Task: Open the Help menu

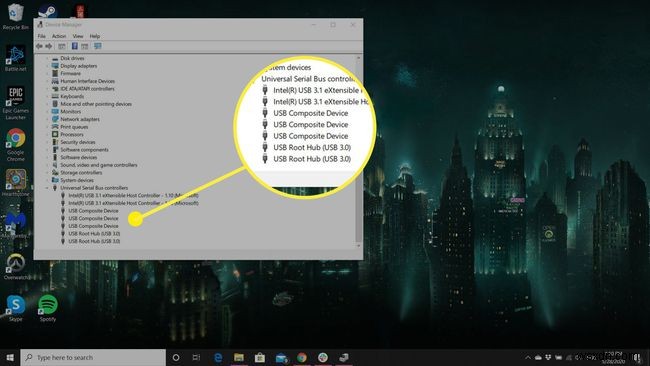Action: point(95,36)
